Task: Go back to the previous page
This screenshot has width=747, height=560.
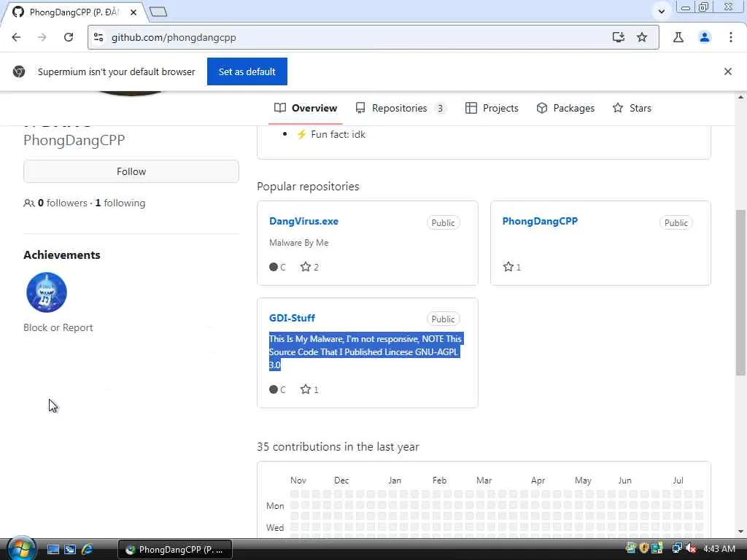Action: [x=16, y=37]
